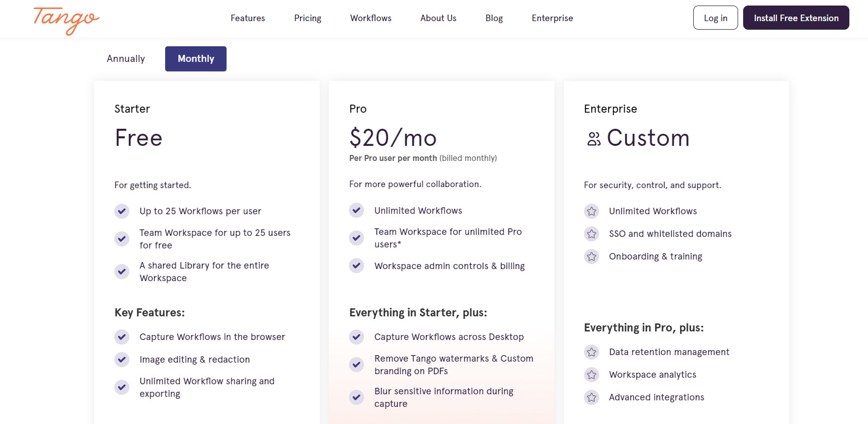Open the About Us page

(438, 18)
